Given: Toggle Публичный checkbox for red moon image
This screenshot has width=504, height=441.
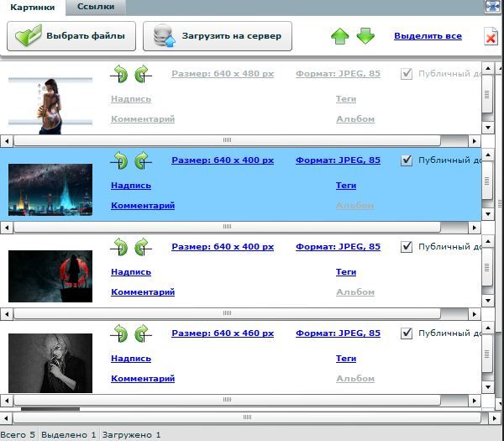Looking at the screenshot, I should click(407, 246).
